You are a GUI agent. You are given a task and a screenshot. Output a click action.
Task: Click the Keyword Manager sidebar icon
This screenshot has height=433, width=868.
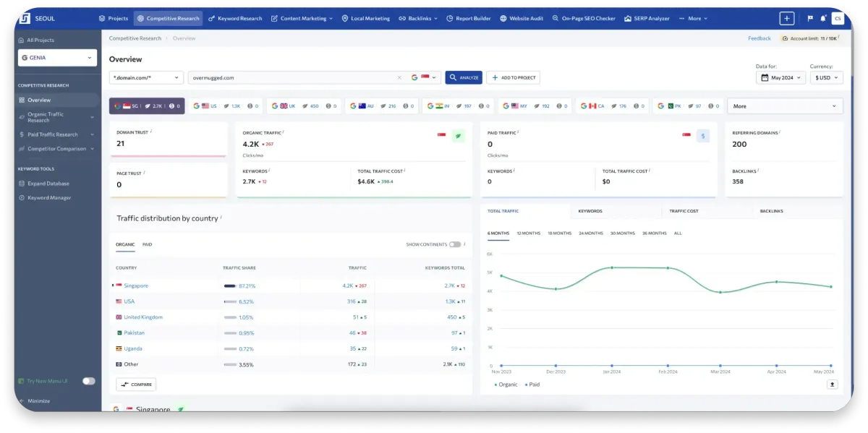tap(22, 197)
